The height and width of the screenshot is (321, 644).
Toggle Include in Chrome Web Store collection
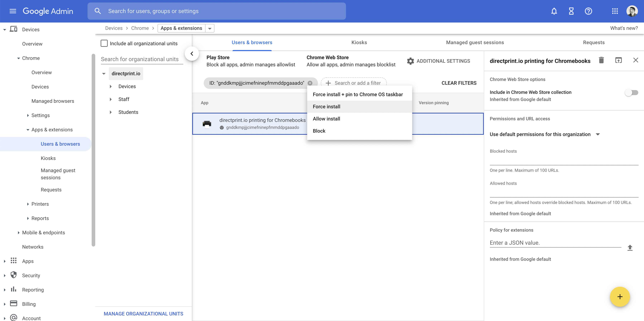631,93
